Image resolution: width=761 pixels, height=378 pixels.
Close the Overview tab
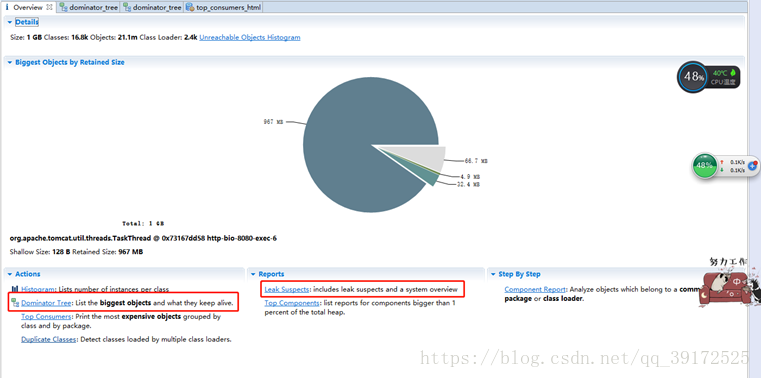[50, 7]
